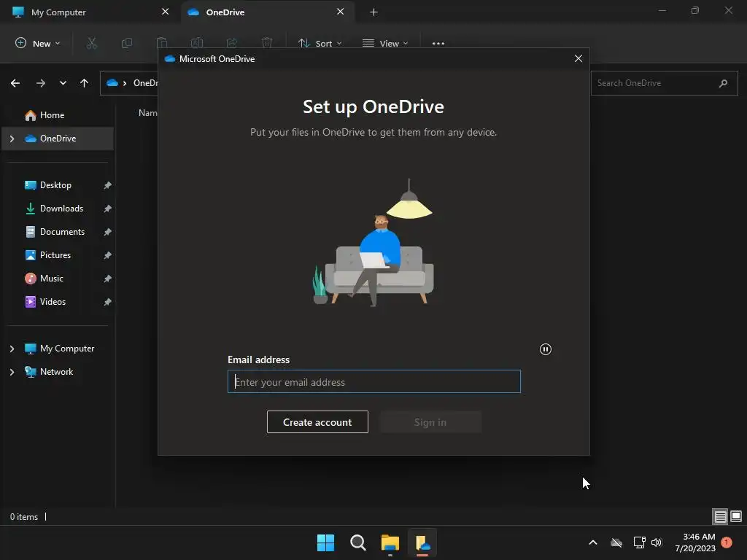Switch to Details view layout icon
The width and height of the screenshot is (747, 560).
[720, 516]
